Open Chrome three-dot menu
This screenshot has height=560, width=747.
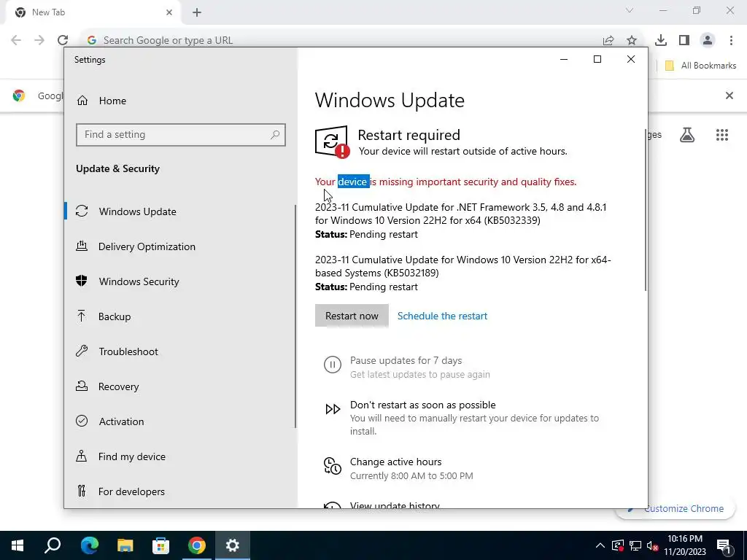[731, 41]
